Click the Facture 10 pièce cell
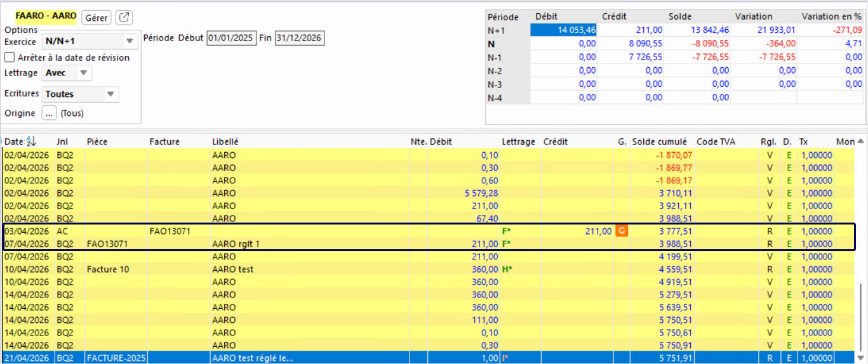The image size is (868, 364). point(108,270)
